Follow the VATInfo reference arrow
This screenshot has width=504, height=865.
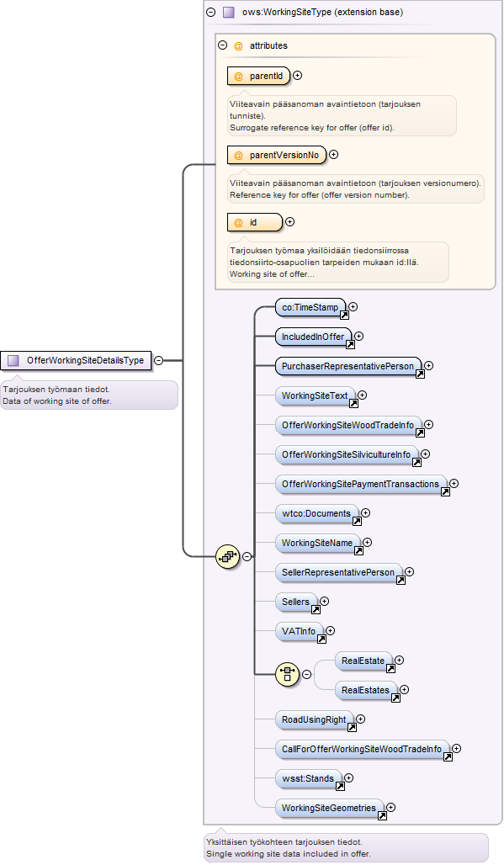coord(321,639)
